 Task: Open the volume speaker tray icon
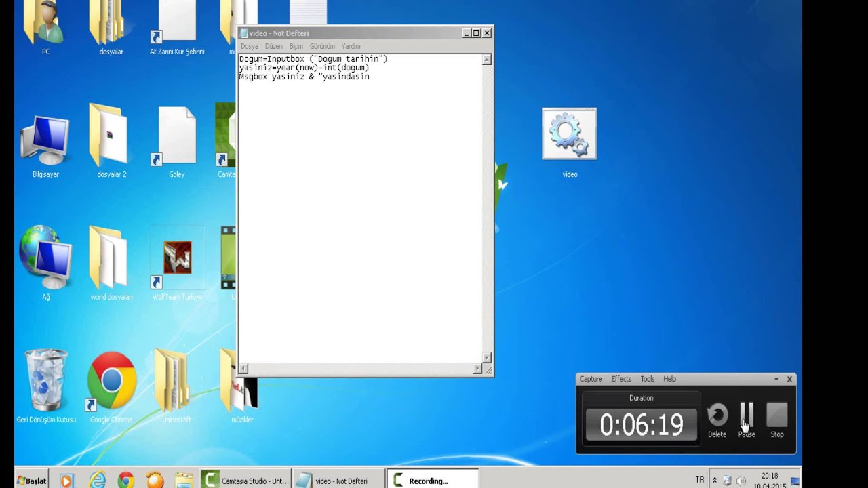pyautogui.click(x=741, y=481)
